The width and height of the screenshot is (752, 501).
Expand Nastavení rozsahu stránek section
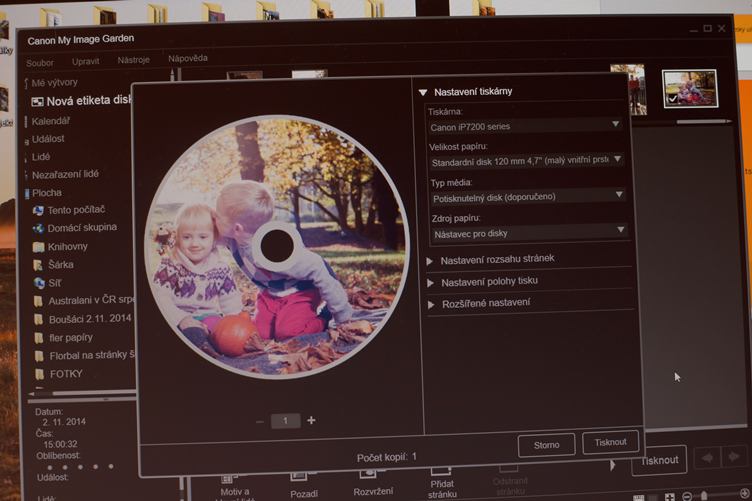430,261
